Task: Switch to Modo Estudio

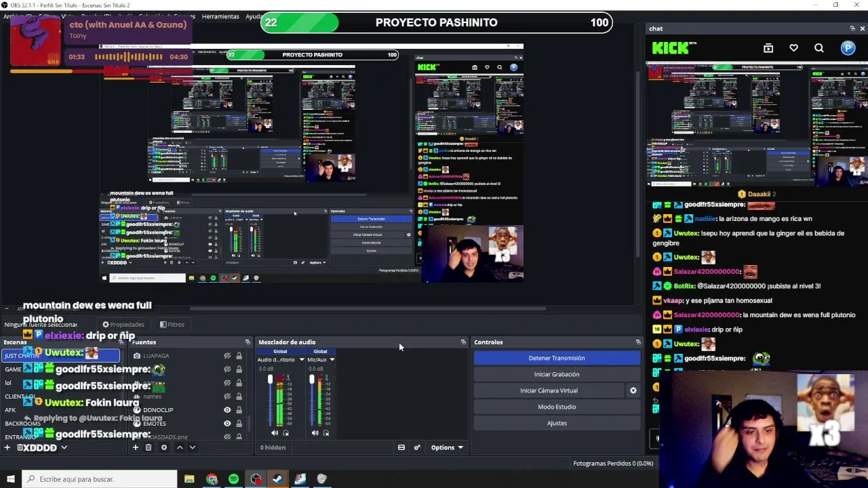Action: tap(556, 407)
